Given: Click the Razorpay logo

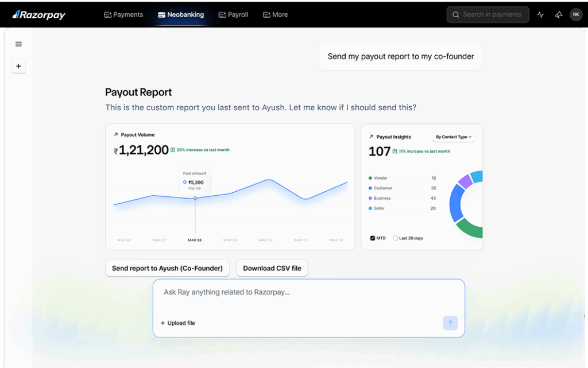Looking at the screenshot, I should click(x=39, y=15).
